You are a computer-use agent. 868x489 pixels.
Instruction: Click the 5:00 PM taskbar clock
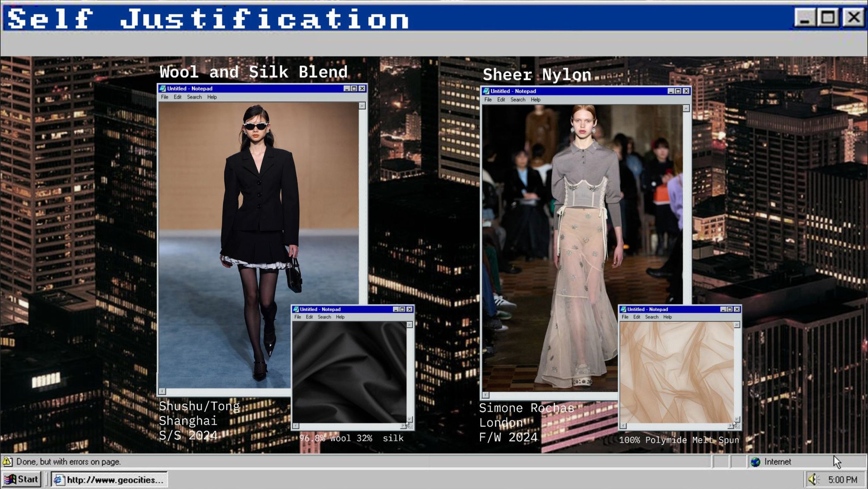(x=842, y=480)
